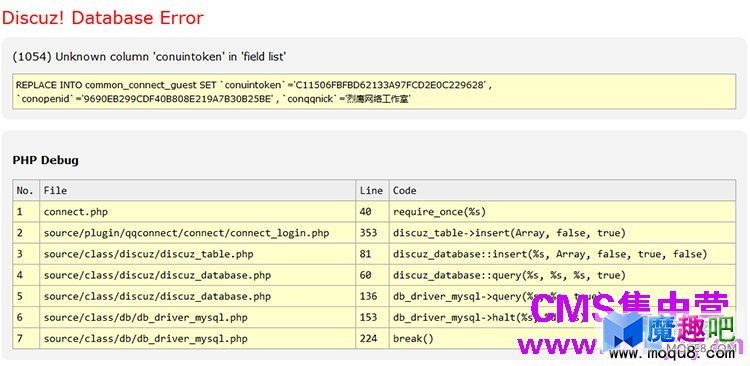750x366 pixels.
Task: Click db_driver_mysql.php entry in row 6
Action: pyautogui.click(x=146, y=317)
